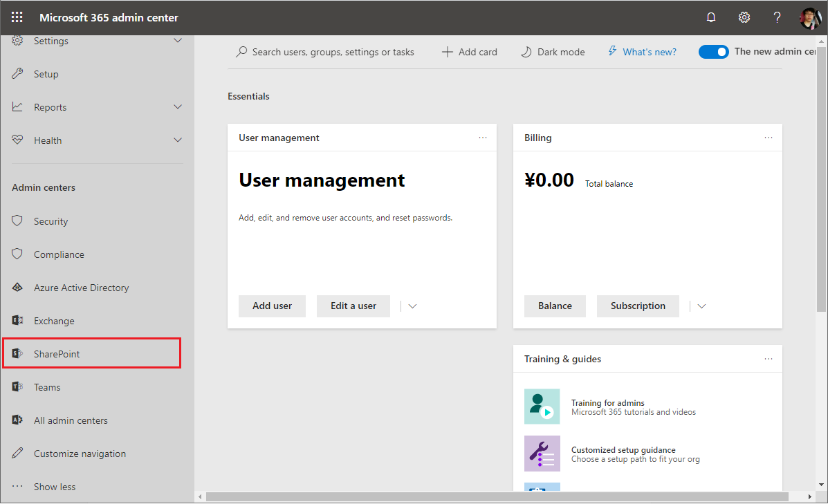Viewport: 828px width, 504px height.
Task: Expand the Health menu chevron
Action: 178,140
